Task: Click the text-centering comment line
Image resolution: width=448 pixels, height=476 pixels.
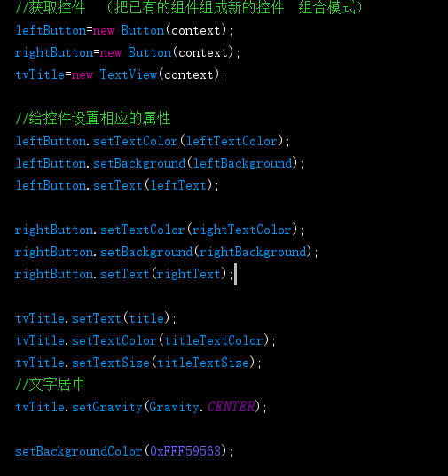Action: 50,385
